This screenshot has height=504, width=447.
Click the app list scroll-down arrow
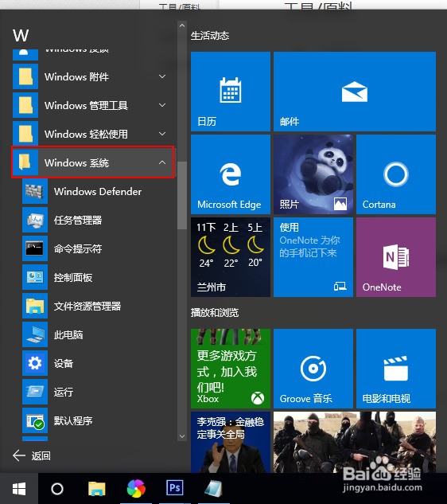182,436
